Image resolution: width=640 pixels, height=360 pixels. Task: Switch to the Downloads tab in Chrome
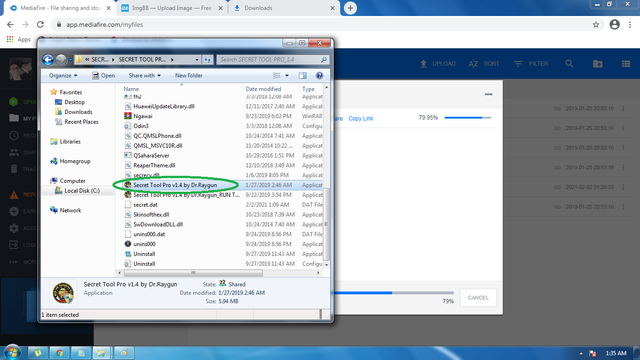tap(284, 8)
